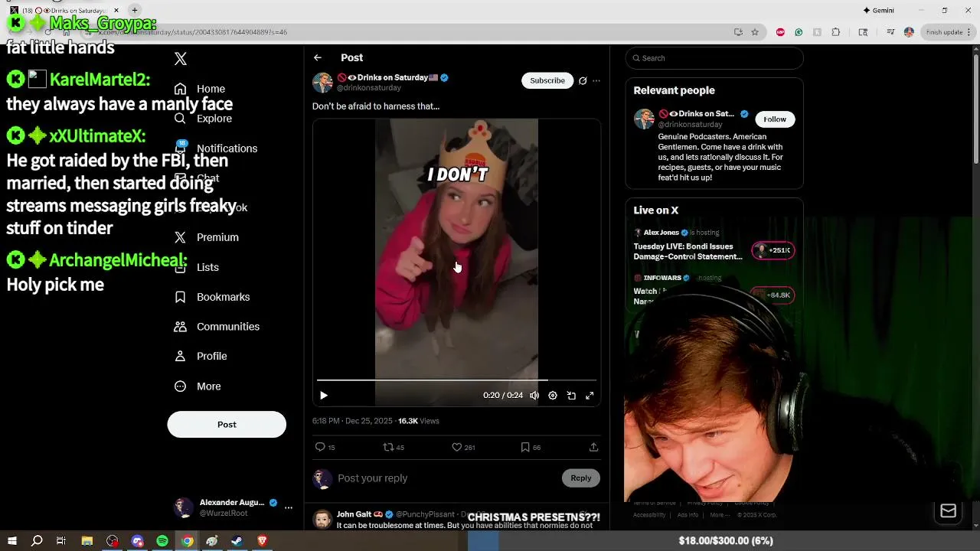Seek on the video progress bar

(x=456, y=380)
